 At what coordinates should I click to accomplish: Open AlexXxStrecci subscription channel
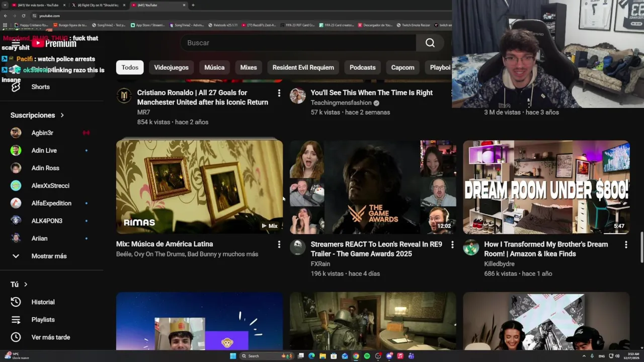tap(50, 186)
